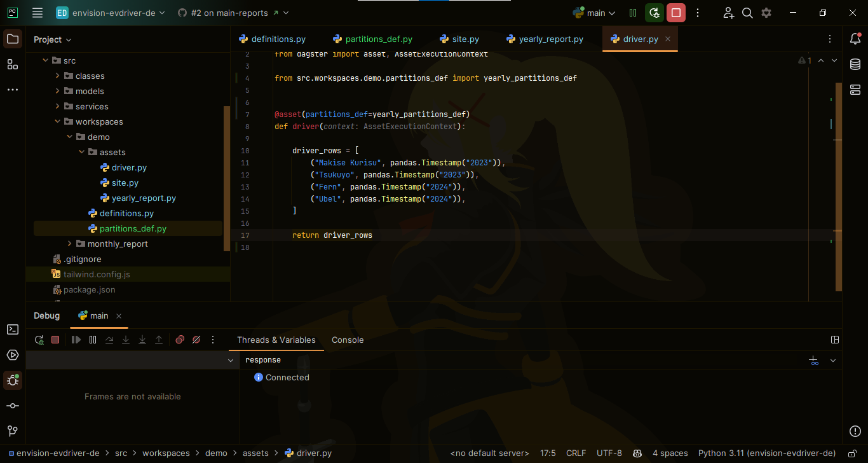
Task: Open the Console tab in debugger
Action: 348,340
